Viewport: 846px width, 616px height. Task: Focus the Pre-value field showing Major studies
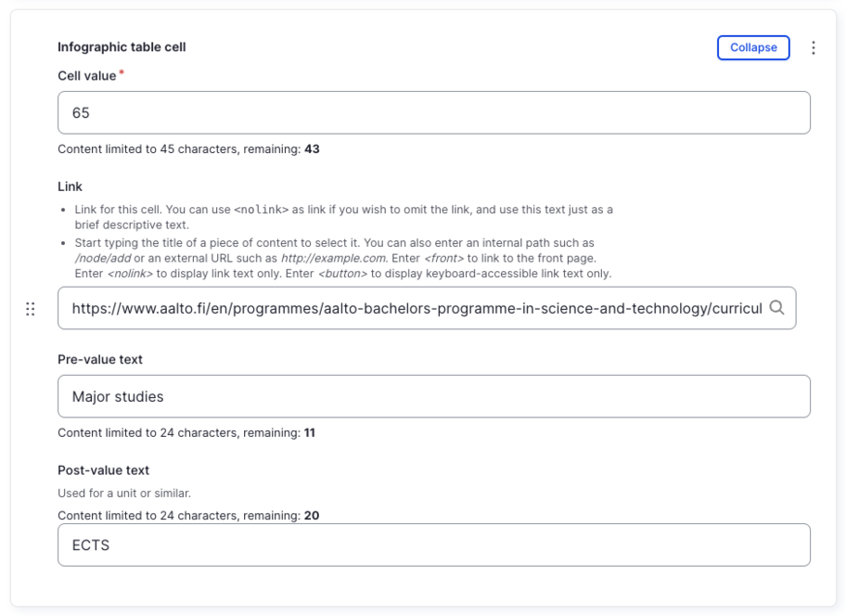(433, 396)
